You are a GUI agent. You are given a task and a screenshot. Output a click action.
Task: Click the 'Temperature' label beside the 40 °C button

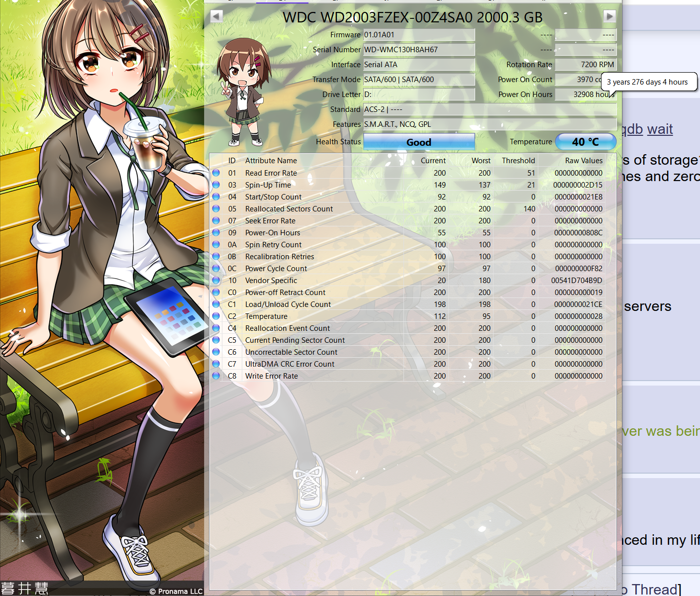(531, 142)
